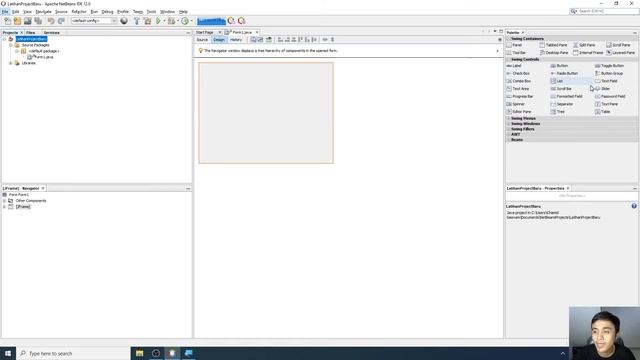
Task: Pick the Button component in Palette
Action: [x=559, y=66]
